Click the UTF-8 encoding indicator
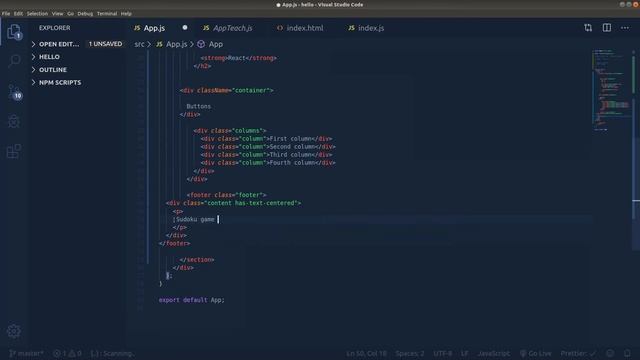Viewport: 640px width, 360px height. coord(442,353)
